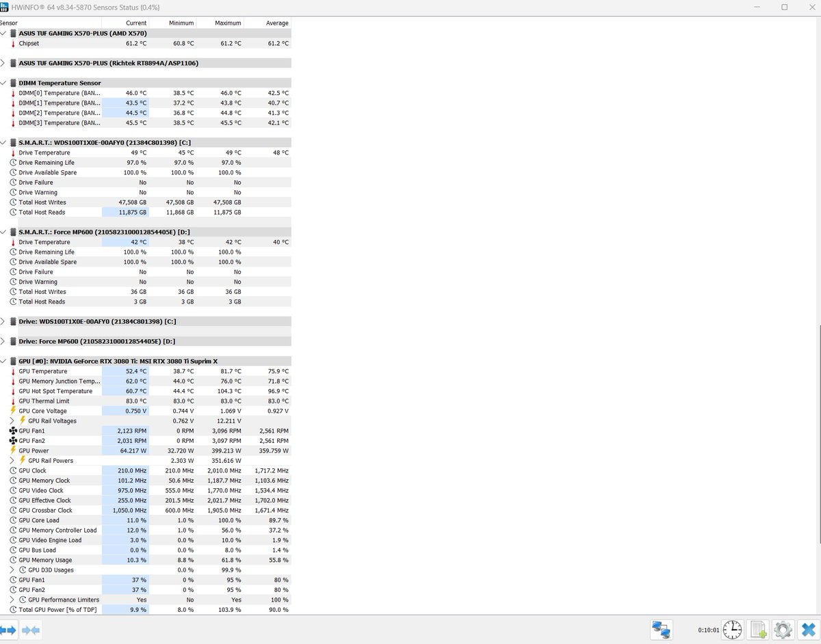Click the expand columns arrows icon
The image size is (821, 644).
9,630
